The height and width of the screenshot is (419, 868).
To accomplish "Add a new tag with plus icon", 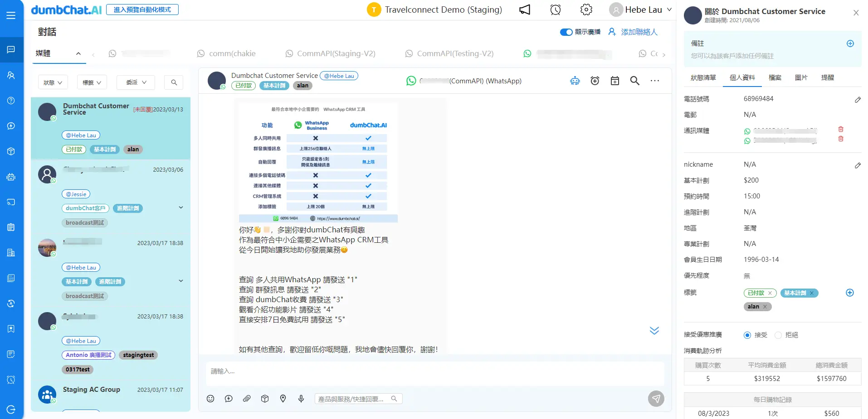I will tap(850, 293).
